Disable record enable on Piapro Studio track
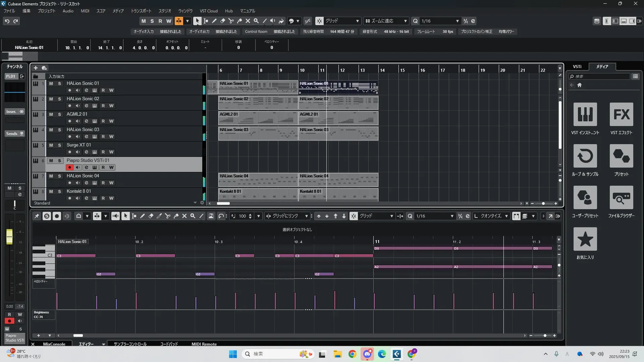Image resolution: width=644 pixels, height=362 pixels. click(x=69, y=167)
